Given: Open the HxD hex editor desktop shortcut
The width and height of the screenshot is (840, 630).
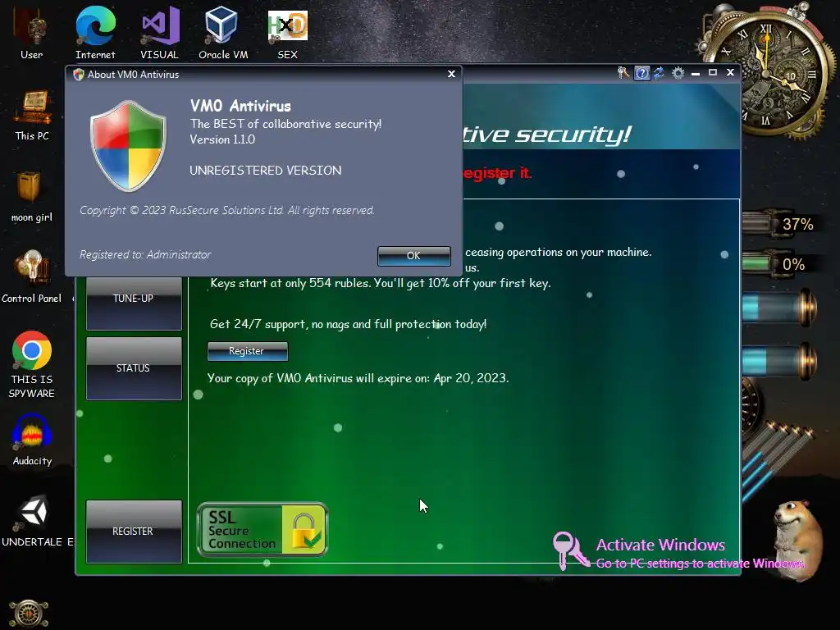Looking at the screenshot, I should click(x=288, y=33).
